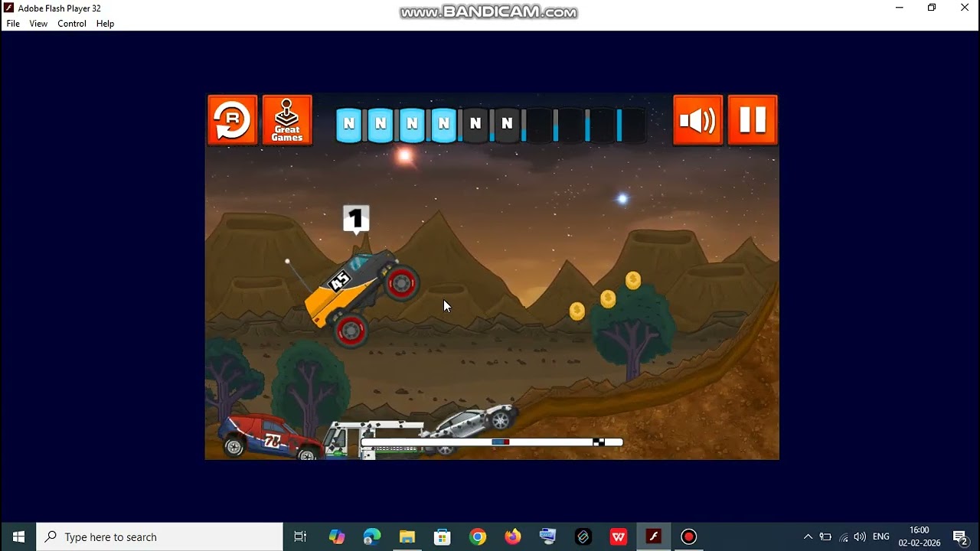980x551 pixels.
Task: Click the race progress bar at the track bottom
Action: (492, 442)
